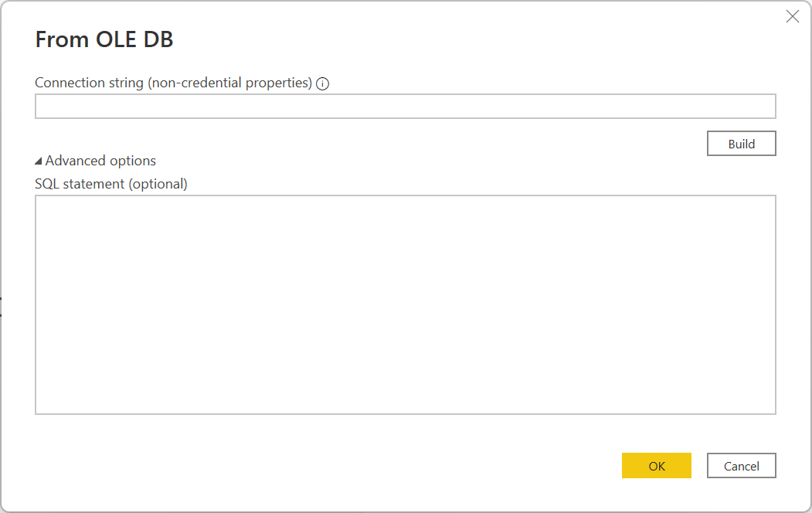Click the SQL statement (optional) label
This screenshot has width=812, height=513.
point(110,183)
